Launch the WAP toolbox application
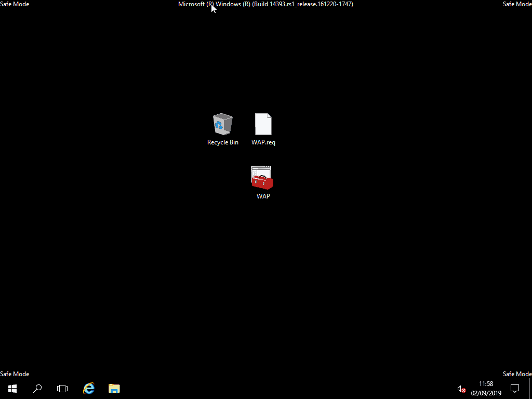The height and width of the screenshot is (399, 532). coord(262,178)
